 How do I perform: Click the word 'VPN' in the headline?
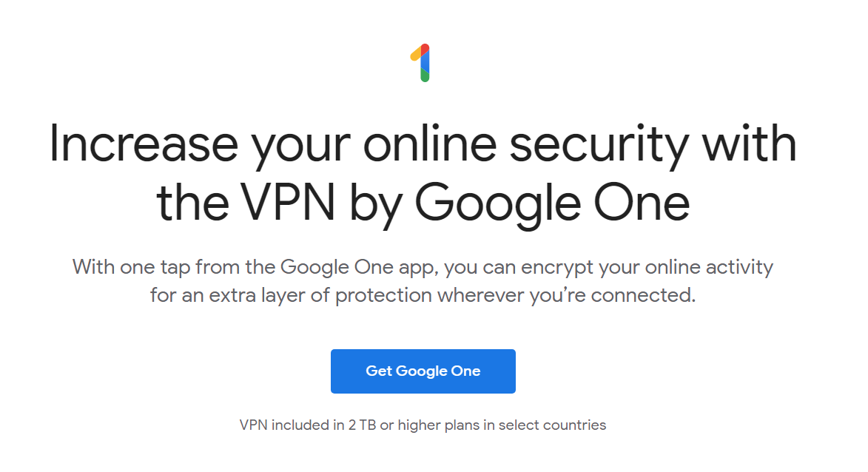(289, 202)
